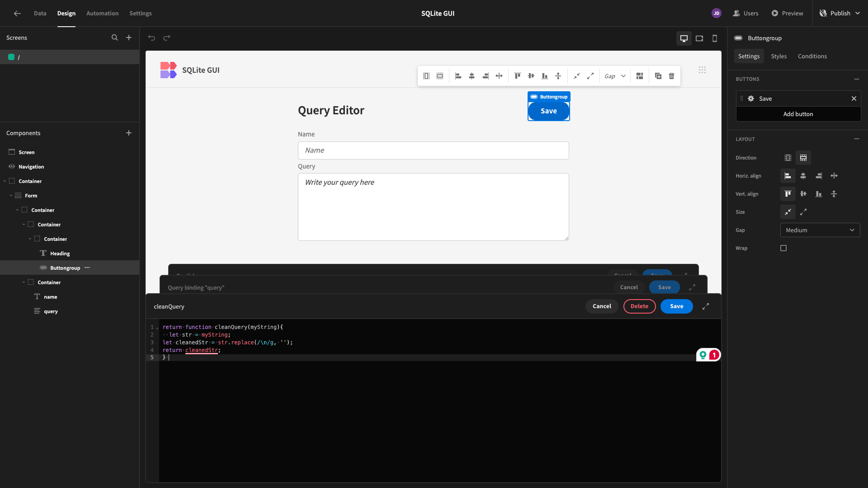Open the Gap Medium dropdown
The image size is (868, 488).
click(x=820, y=230)
